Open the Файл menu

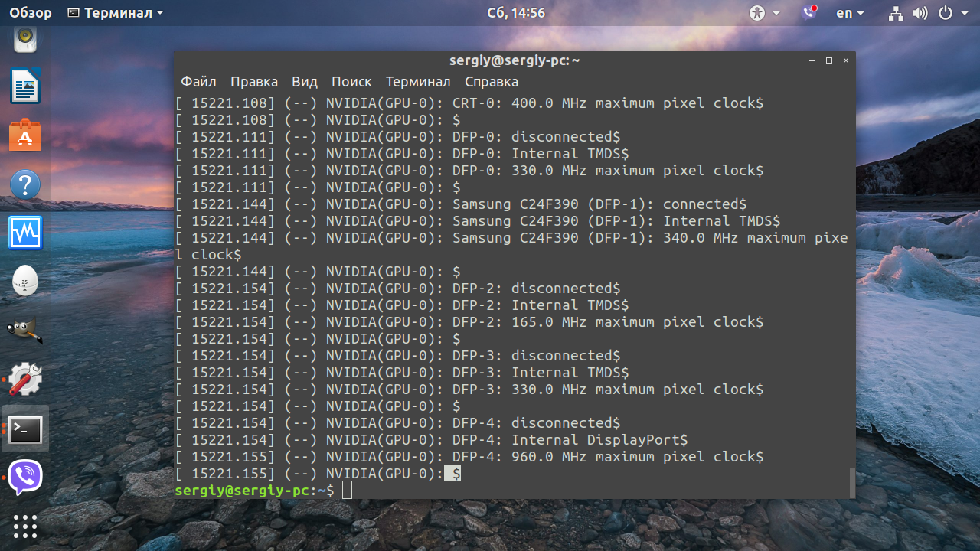pyautogui.click(x=198, y=81)
